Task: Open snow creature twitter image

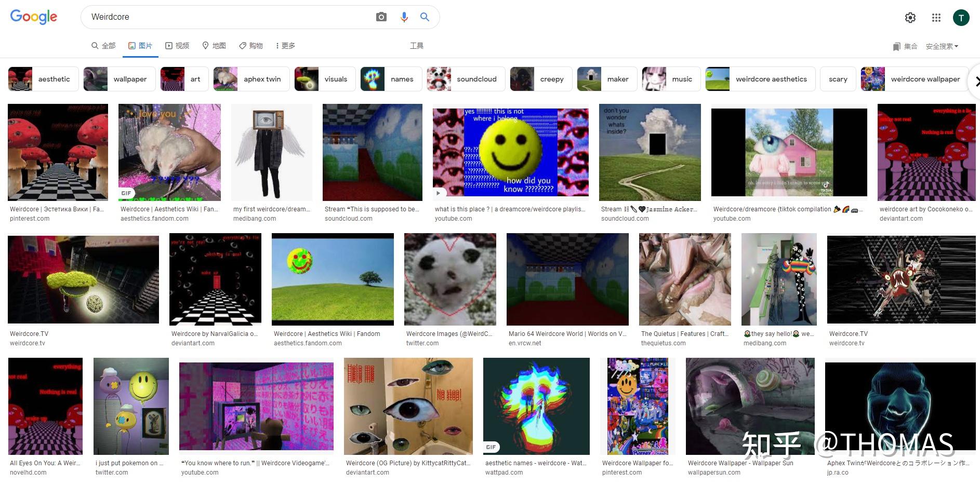Action: [x=450, y=279]
